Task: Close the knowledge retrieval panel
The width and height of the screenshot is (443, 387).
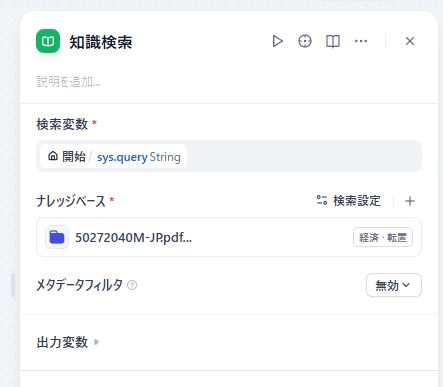Action: [x=410, y=41]
